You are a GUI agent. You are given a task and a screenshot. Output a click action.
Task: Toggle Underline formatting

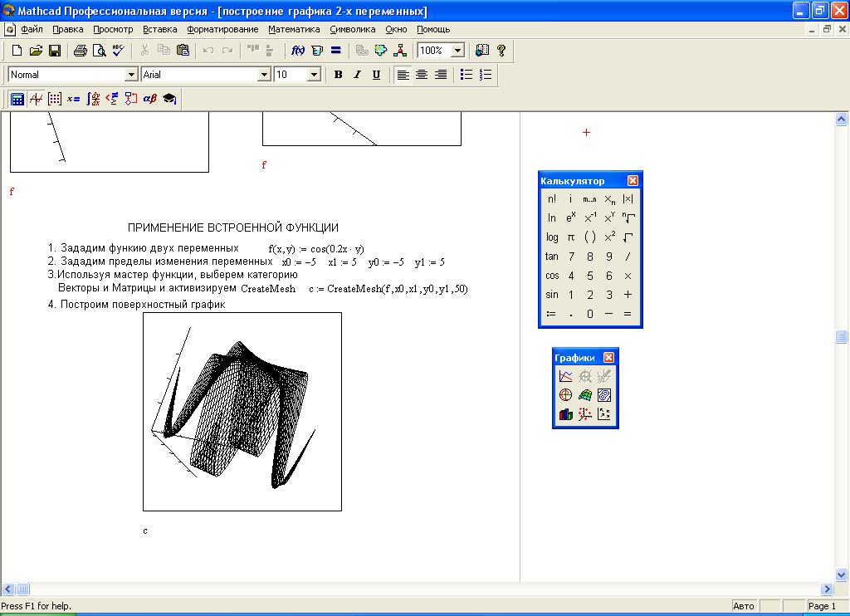(x=376, y=75)
